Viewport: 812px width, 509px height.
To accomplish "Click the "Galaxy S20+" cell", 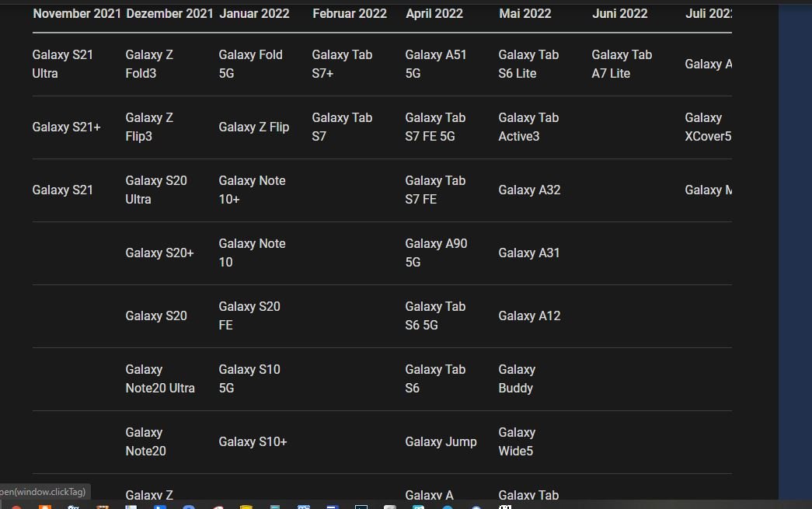I will click(x=159, y=253).
